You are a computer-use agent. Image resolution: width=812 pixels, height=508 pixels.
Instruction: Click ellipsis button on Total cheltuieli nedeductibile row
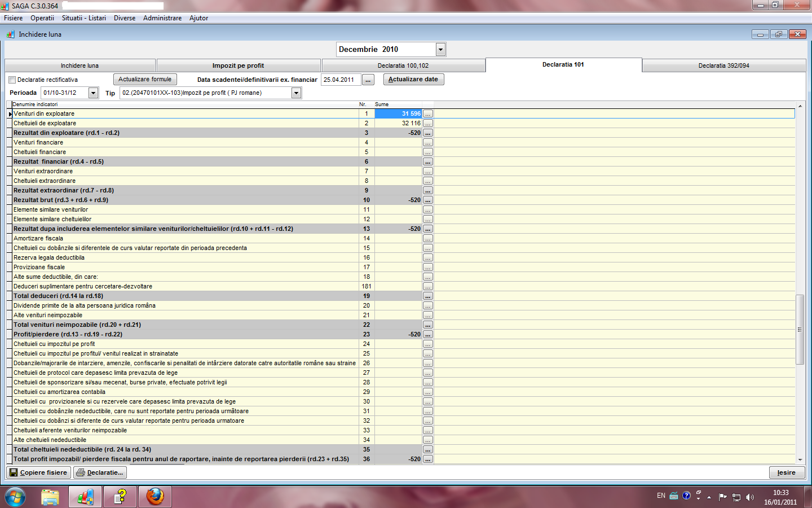pyautogui.click(x=428, y=449)
